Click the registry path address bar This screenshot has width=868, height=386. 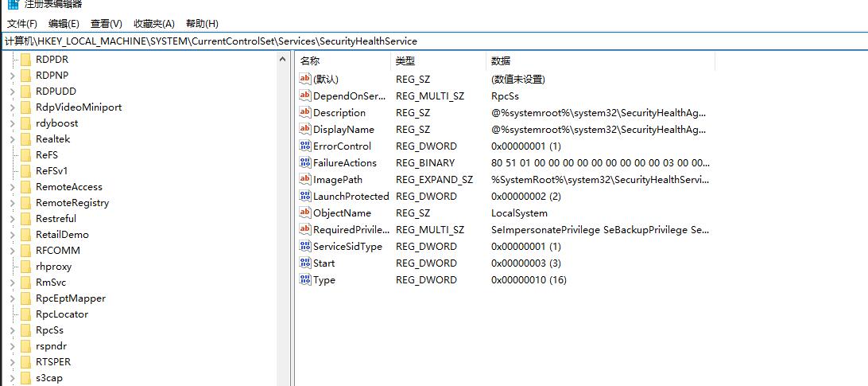coord(434,41)
